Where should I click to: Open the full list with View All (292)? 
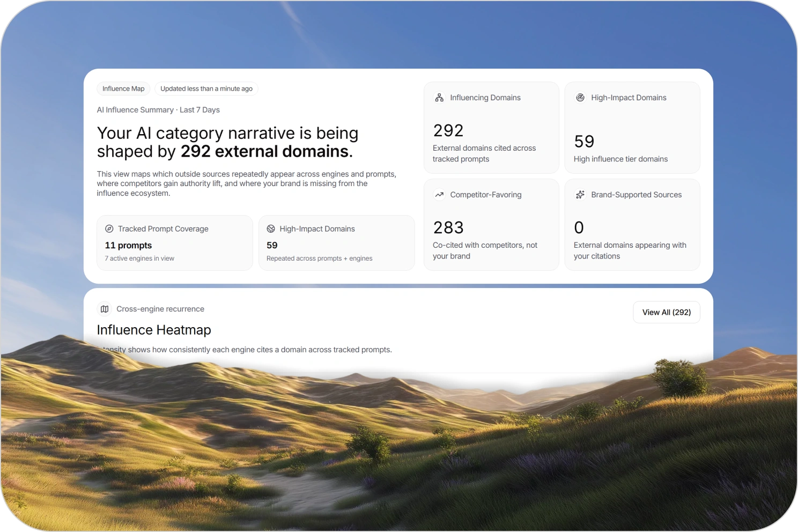pyautogui.click(x=666, y=312)
